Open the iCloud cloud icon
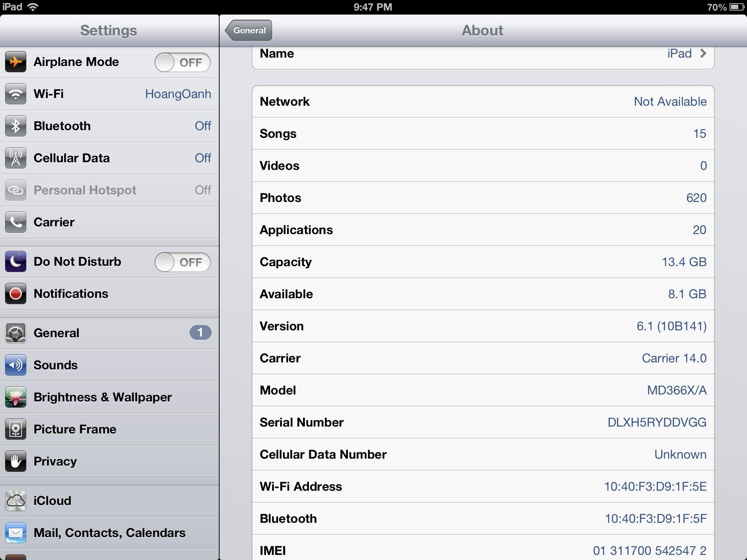This screenshot has width=747, height=560. pos(16,501)
